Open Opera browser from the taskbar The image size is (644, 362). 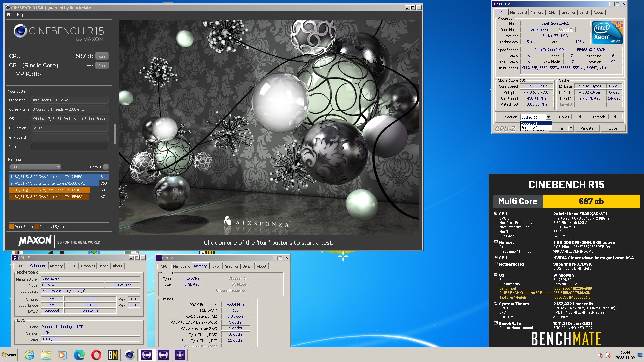pyautogui.click(x=96, y=355)
